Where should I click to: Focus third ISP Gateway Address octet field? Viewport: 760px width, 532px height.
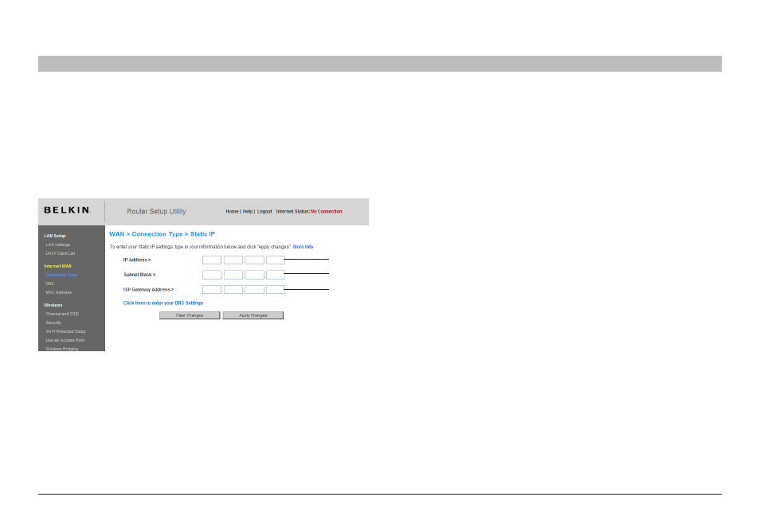click(x=254, y=290)
